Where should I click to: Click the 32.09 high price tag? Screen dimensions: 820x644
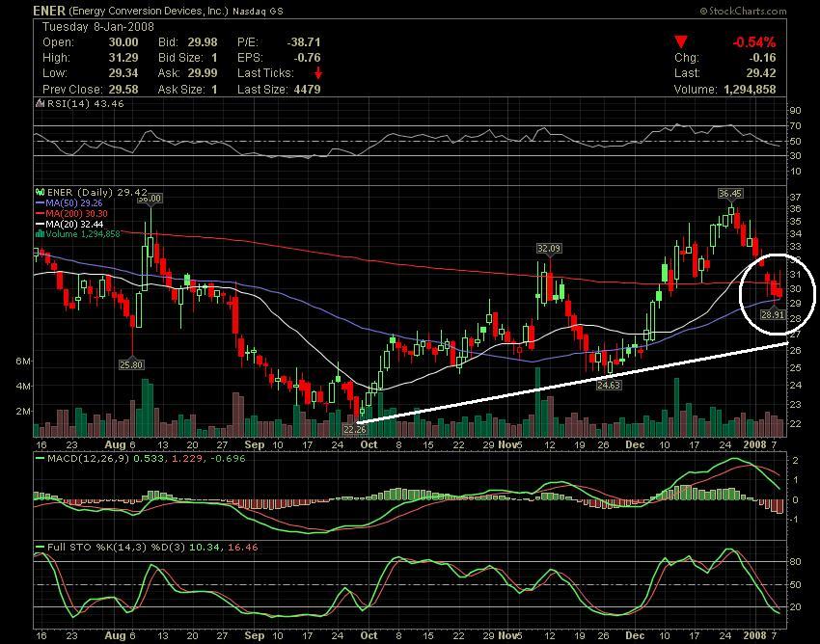click(549, 249)
